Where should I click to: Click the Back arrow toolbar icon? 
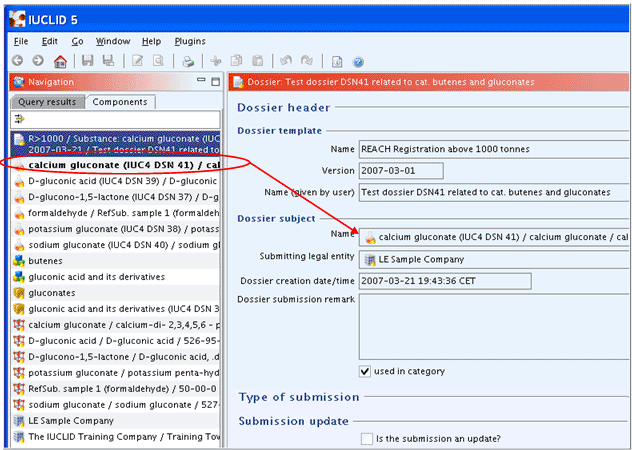[x=17, y=60]
